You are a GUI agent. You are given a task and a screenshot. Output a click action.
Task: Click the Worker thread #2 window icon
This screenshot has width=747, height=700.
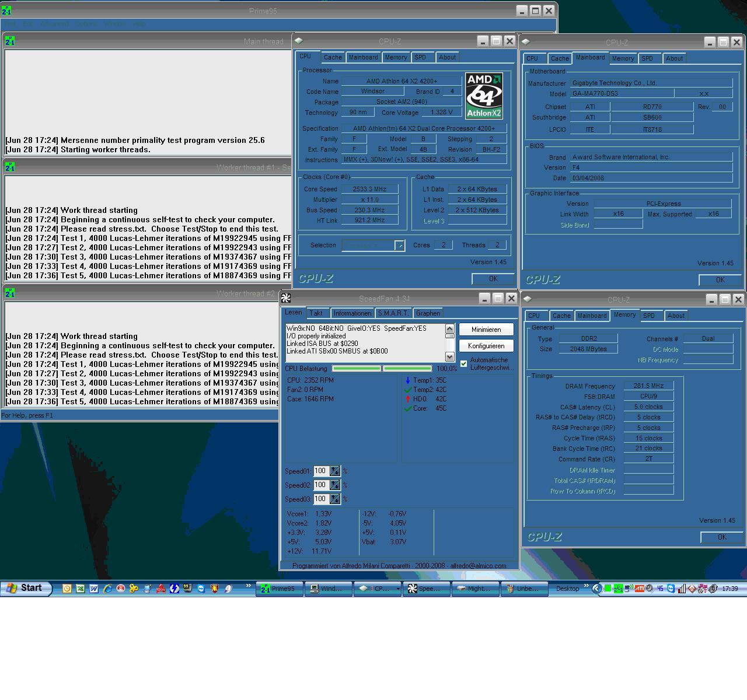pos(9,293)
